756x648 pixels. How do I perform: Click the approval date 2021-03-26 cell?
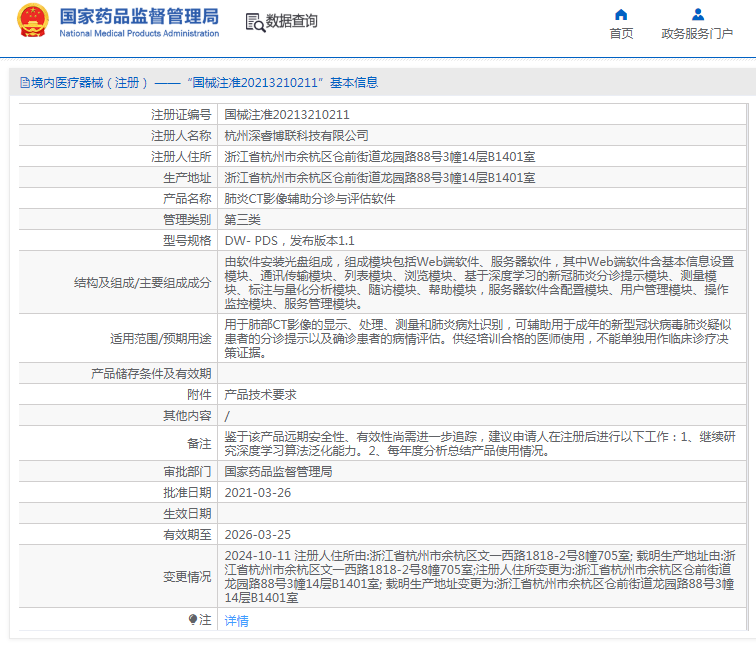[482, 492]
